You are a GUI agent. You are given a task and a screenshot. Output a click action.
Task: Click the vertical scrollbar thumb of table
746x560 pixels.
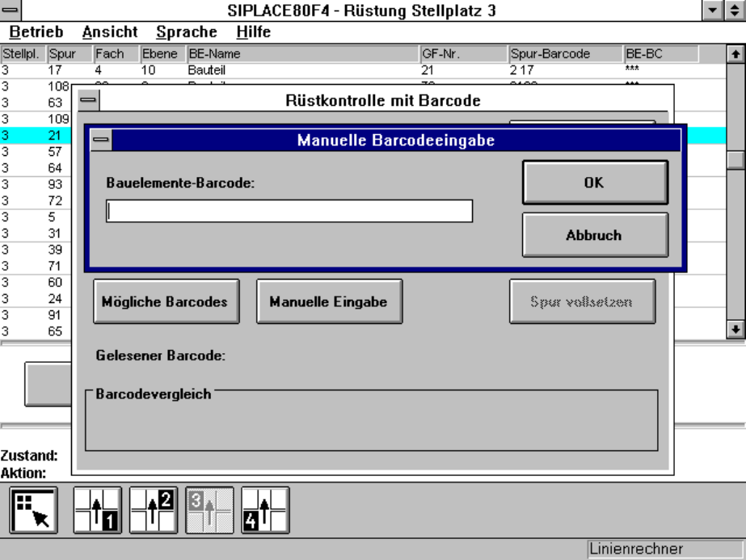[735, 160]
